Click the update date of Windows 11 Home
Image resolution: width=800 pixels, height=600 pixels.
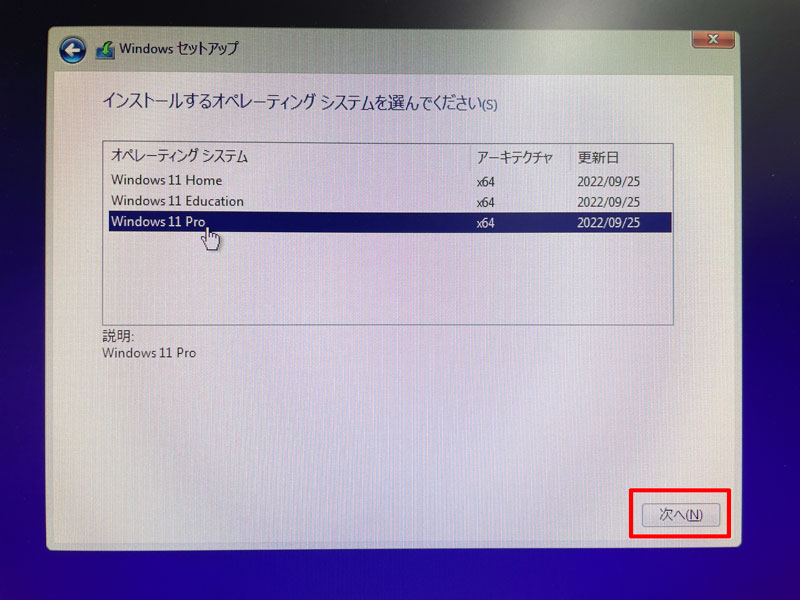[609, 181]
